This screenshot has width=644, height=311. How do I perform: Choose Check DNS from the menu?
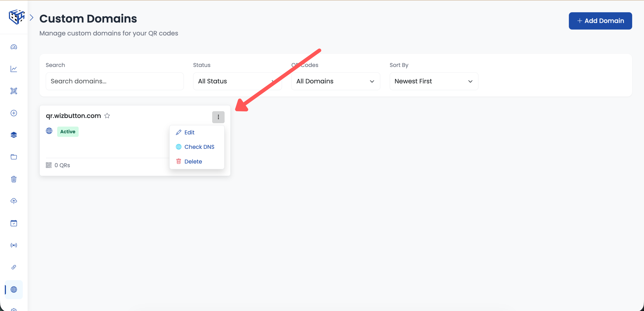coord(199,147)
